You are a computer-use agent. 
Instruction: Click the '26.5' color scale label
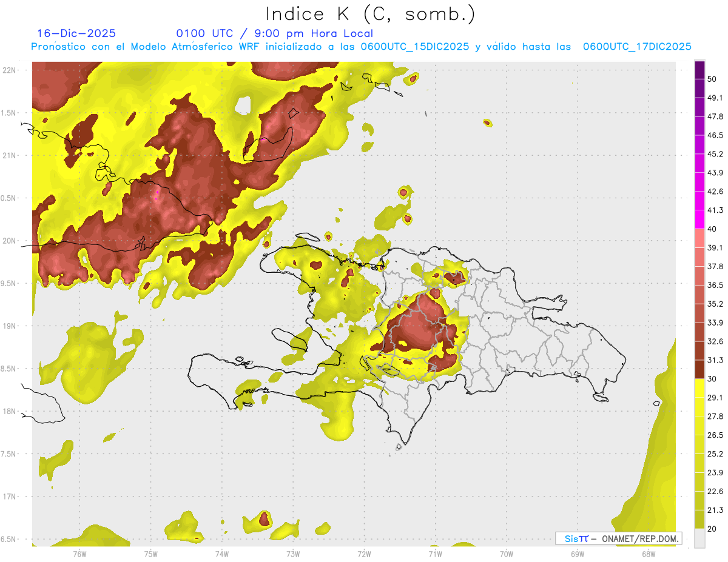coord(715,435)
